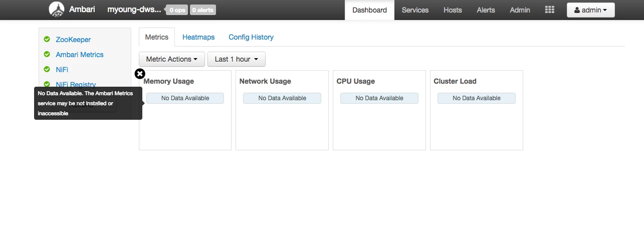The width and height of the screenshot is (644, 233).
Task: Click the Ambari logo icon
Action: (x=57, y=9)
